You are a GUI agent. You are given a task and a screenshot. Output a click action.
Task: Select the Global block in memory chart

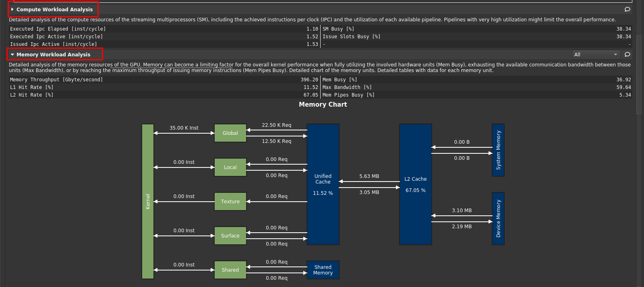[230, 133]
